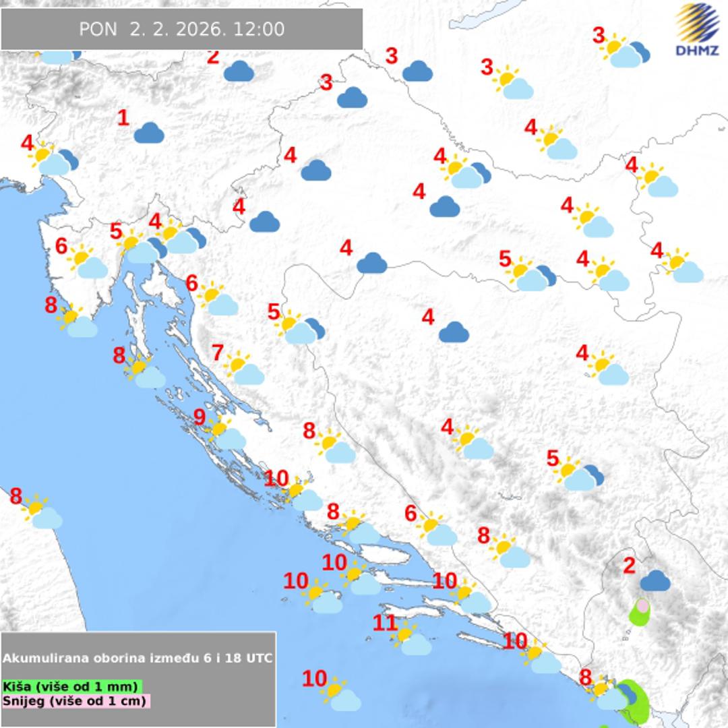This screenshot has width=728, height=728.
Task: Click the large green rain patch on the coast
Action: 636,700
